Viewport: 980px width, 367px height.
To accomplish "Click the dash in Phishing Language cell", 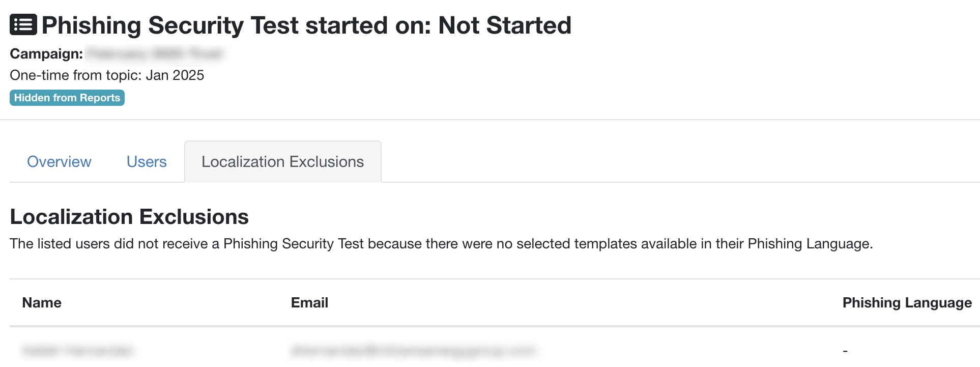I will (x=845, y=351).
